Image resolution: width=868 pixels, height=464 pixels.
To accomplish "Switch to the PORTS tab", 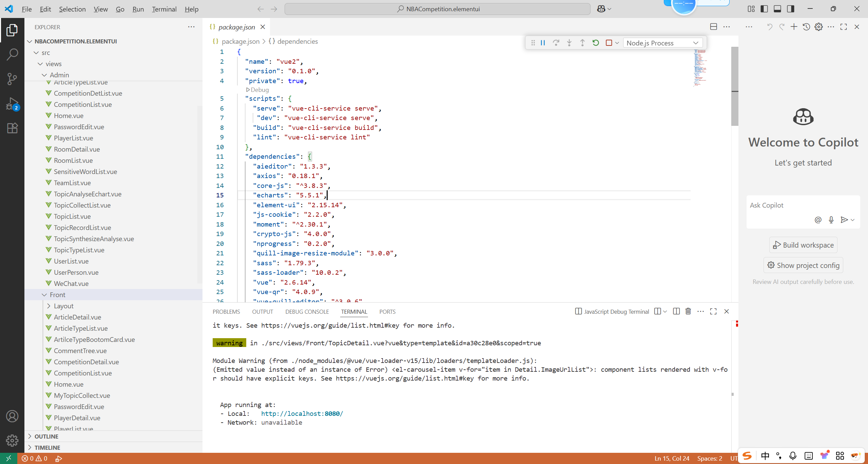I will tap(387, 312).
